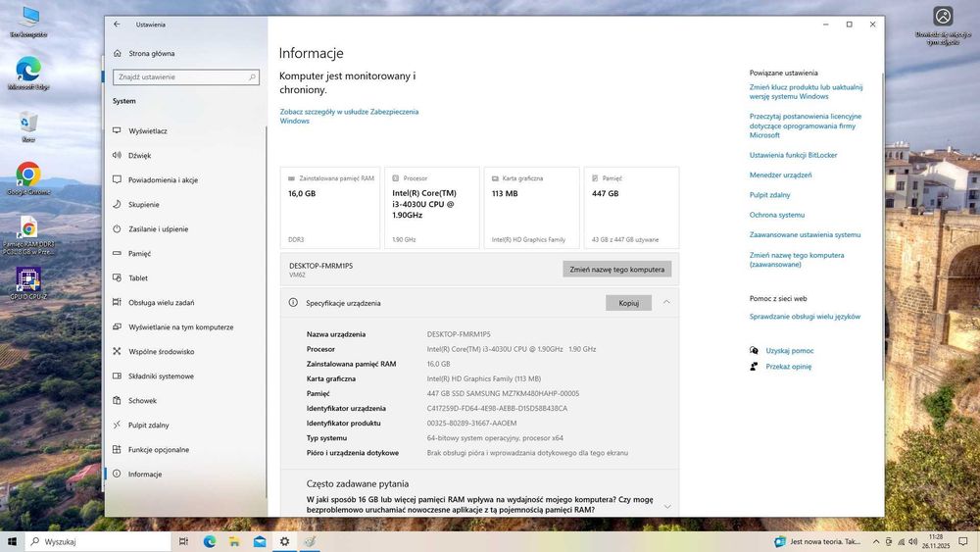
Task: Open the Pulpit zdalny related link
Action: (x=770, y=195)
